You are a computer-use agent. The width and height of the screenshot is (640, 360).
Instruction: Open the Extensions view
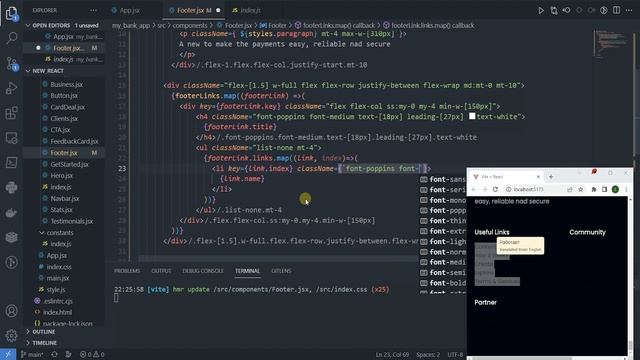click(x=11, y=113)
